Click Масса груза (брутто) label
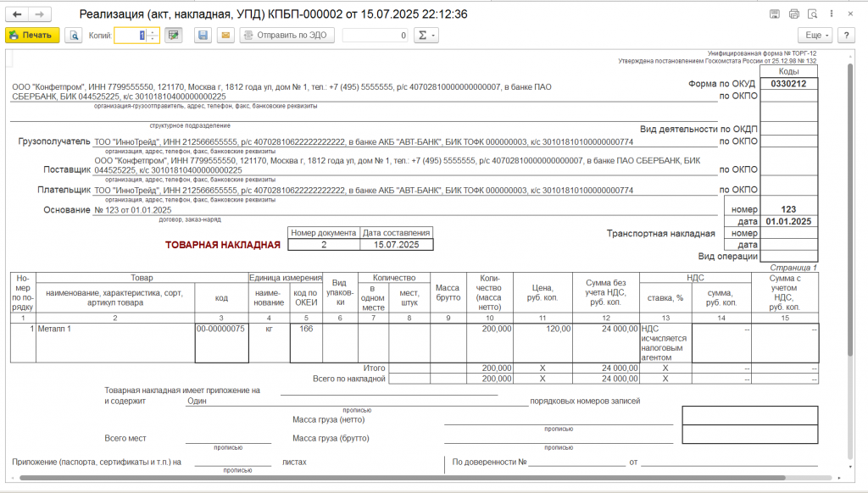868x493 pixels. [x=331, y=438]
